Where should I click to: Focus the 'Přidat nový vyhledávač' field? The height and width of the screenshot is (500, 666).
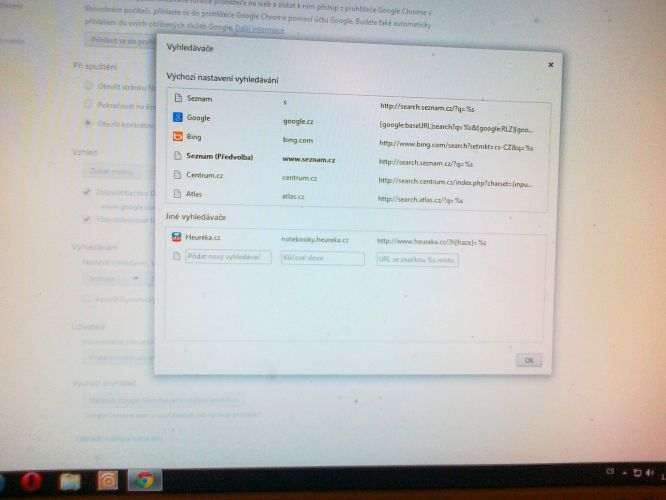coord(228,257)
